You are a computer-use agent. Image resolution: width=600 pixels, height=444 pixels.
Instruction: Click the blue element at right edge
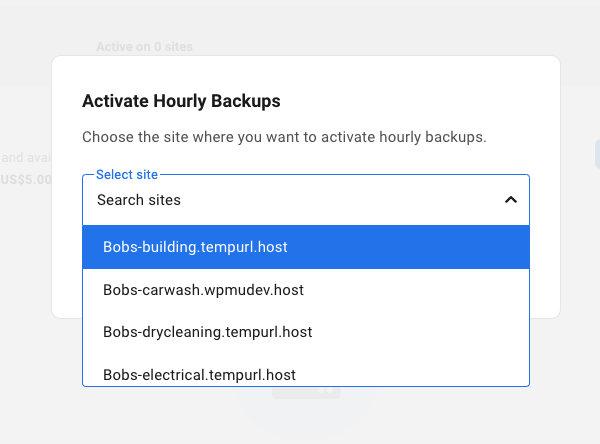[x=596, y=153]
